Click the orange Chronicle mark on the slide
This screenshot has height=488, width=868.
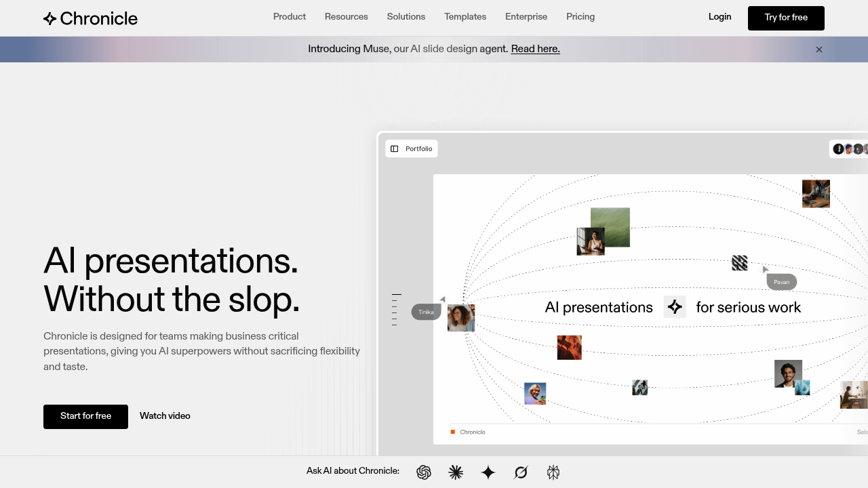click(452, 432)
